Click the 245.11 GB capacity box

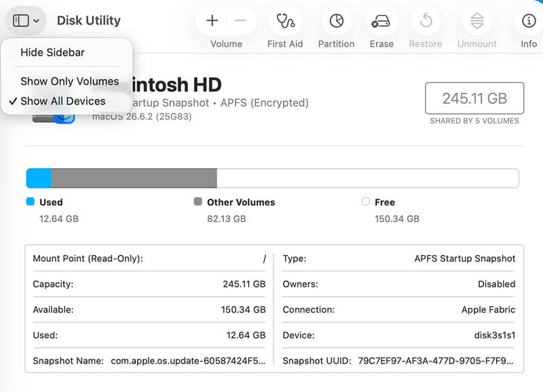click(x=474, y=98)
